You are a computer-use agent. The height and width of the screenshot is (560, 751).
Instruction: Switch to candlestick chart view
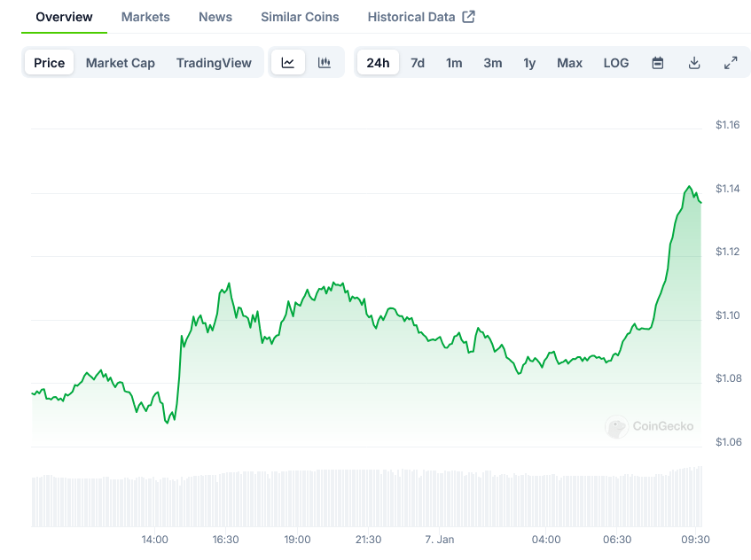point(325,63)
